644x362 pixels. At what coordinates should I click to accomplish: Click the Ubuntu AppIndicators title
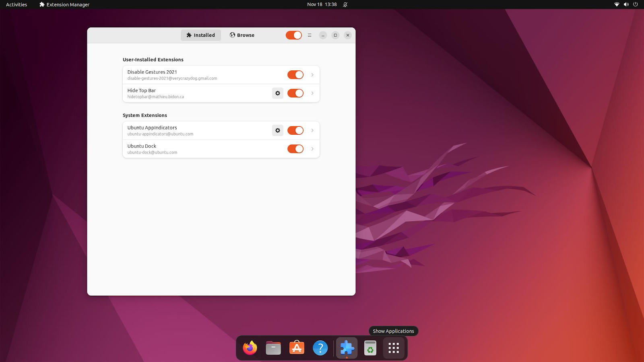[152, 128]
